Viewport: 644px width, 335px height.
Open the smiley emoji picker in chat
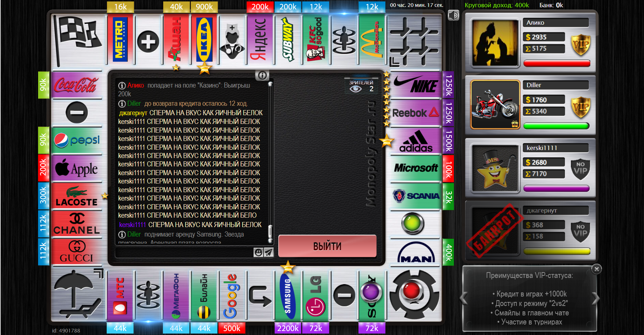point(258,252)
